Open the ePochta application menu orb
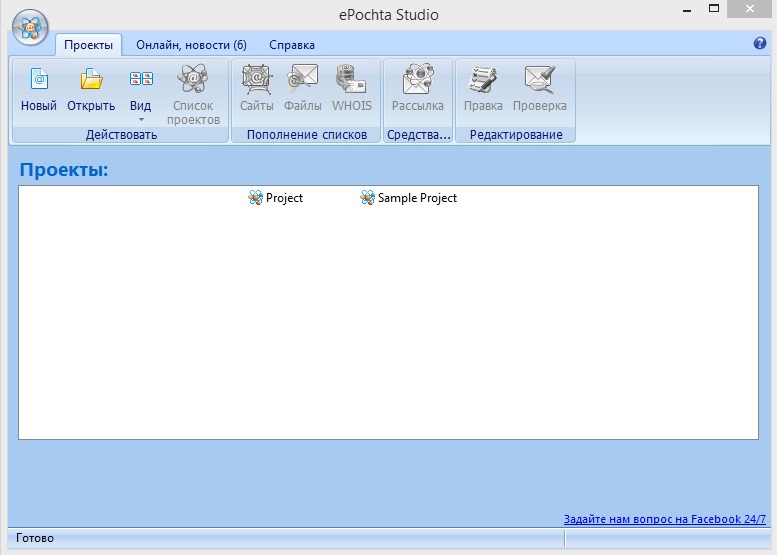 point(30,28)
